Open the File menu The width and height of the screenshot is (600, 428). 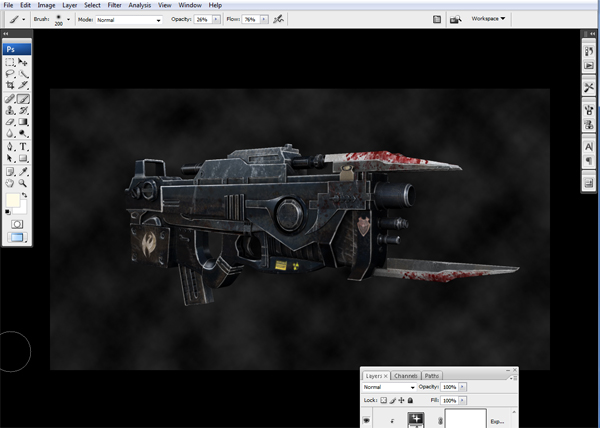pyautogui.click(x=8, y=5)
